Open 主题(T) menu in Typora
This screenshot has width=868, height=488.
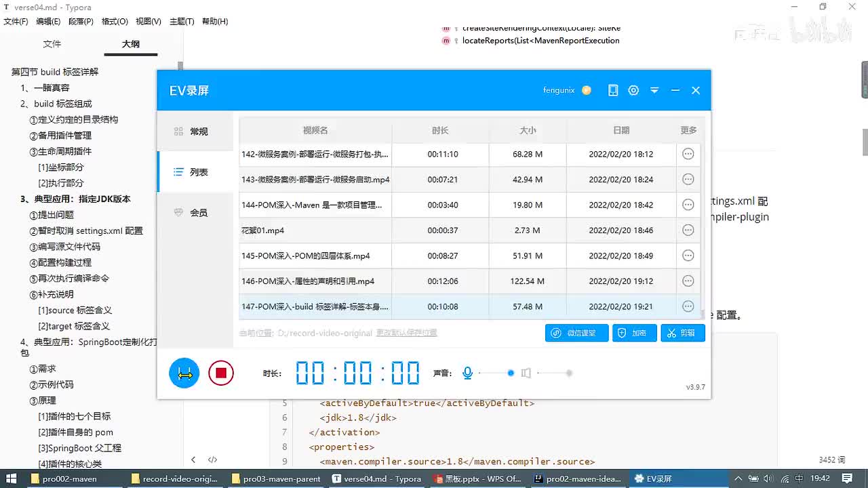[x=182, y=22]
